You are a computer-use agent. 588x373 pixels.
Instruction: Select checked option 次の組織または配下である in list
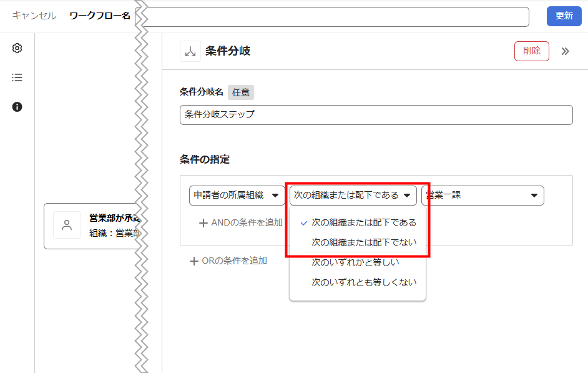click(363, 222)
